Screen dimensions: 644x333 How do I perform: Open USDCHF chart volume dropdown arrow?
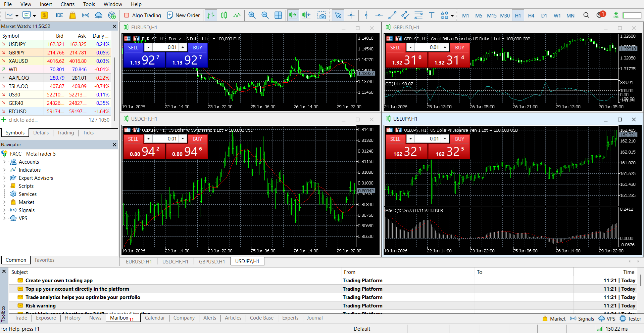coord(148,139)
